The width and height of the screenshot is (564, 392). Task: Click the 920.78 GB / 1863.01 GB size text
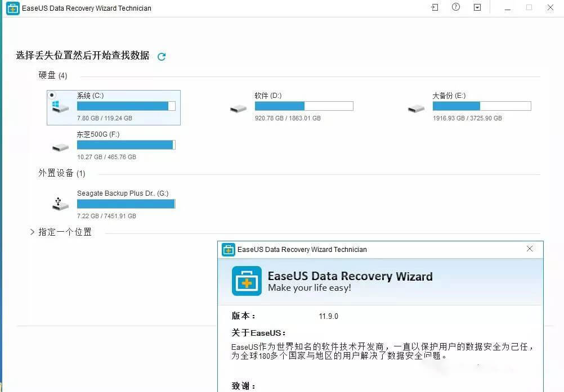pos(288,118)
